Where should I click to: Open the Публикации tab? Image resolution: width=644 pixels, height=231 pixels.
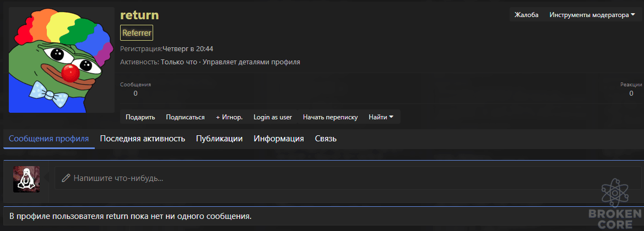pyautogui.click(x=219, y=139)
